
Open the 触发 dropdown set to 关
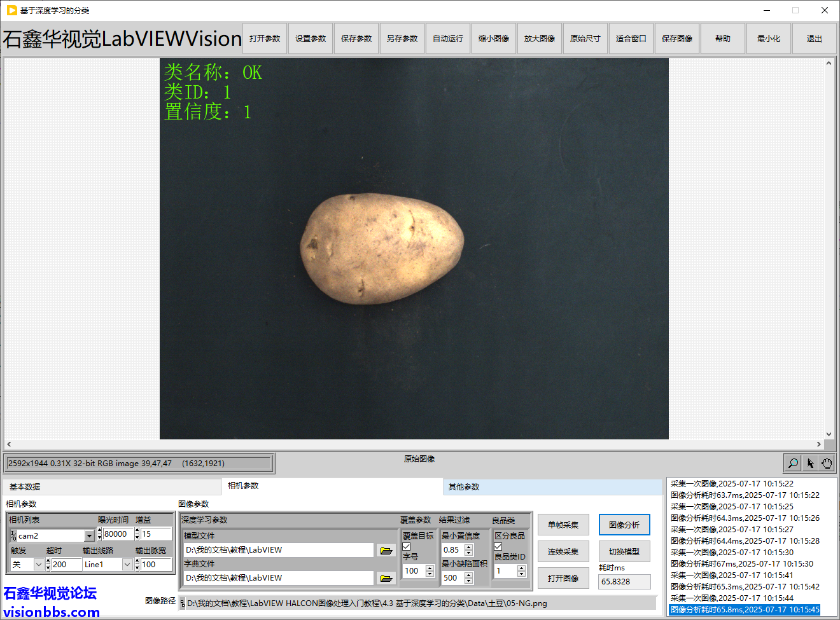tap(39, 564)
